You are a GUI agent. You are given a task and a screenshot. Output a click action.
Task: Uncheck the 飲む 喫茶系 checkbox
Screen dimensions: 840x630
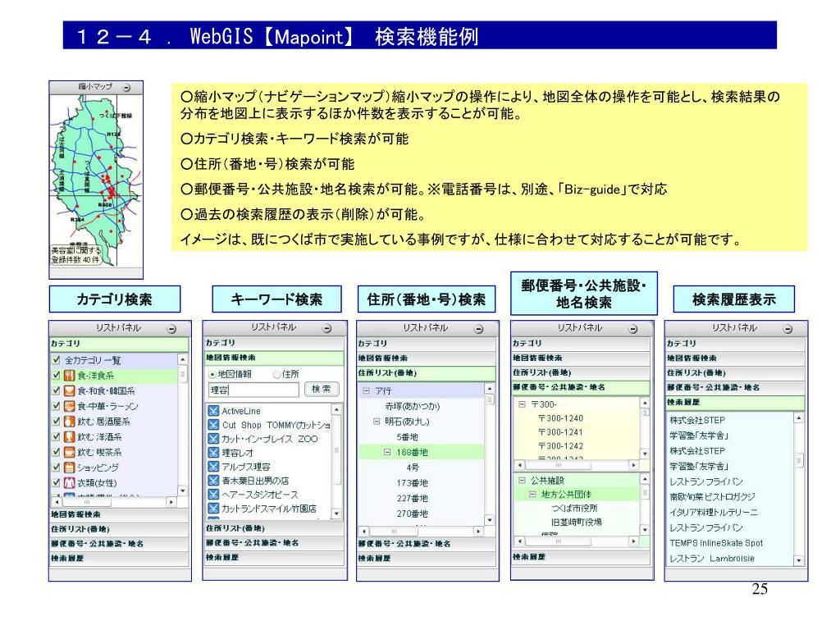pyautogui.click(x=57, y=452)
